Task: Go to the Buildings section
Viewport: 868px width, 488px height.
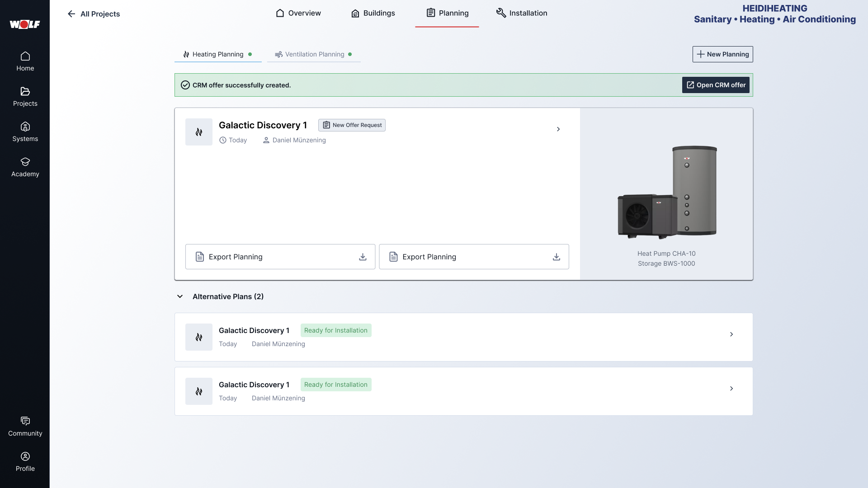Action: tap(373, 13)
